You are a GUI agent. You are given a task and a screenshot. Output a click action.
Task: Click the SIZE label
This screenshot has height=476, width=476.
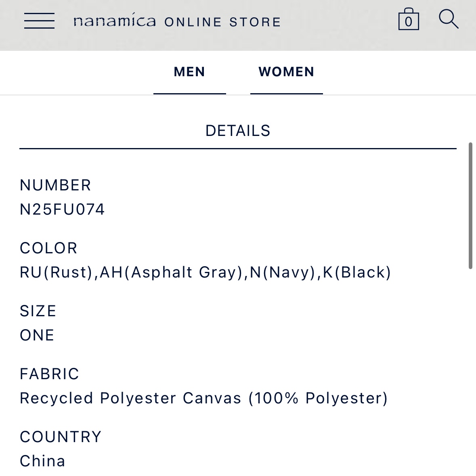click(38, 311)
